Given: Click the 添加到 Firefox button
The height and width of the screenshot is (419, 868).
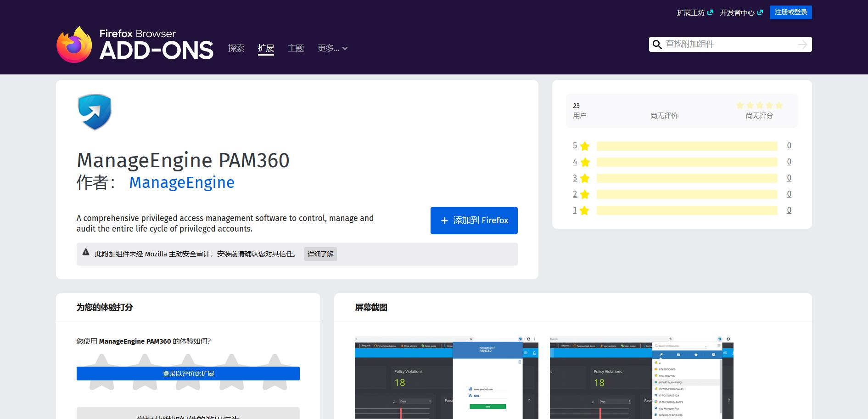Looking at the screenshot, I should click(x=474, y=221).
